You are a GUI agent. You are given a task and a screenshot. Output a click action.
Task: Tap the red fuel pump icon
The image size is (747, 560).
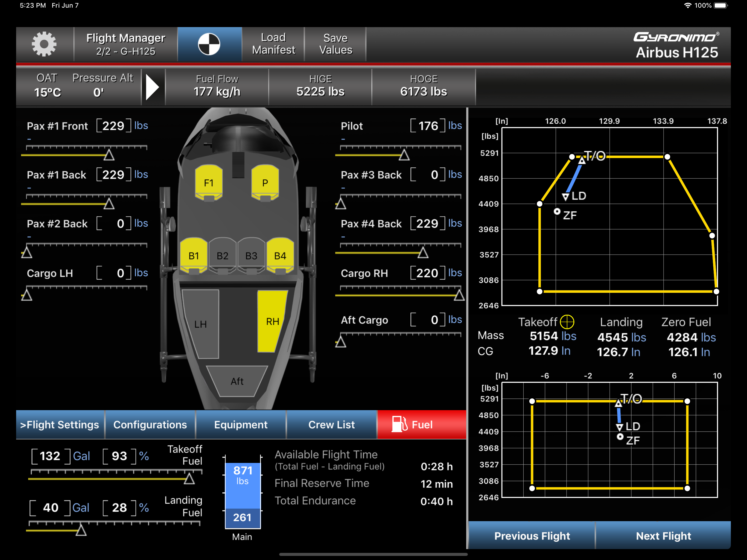click(x=399, y=424)
